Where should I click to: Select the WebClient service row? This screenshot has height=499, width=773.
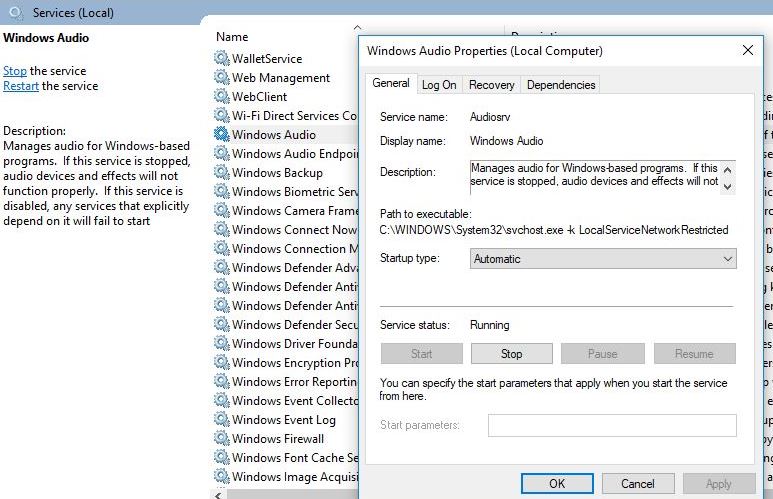pos(286,97)
